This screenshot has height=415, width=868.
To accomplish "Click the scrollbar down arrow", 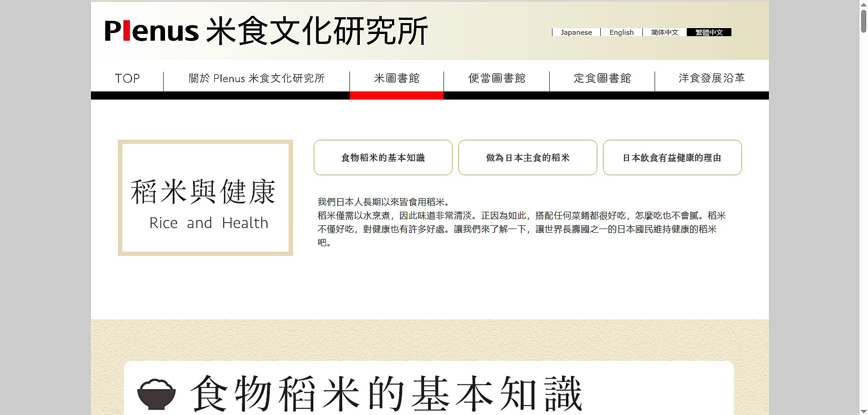I will [863, 410].
